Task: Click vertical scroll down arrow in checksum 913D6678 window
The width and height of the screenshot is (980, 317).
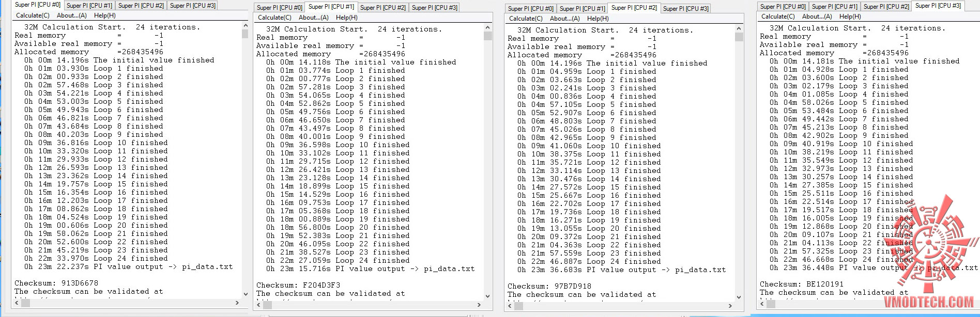Action: click(245, 294)
